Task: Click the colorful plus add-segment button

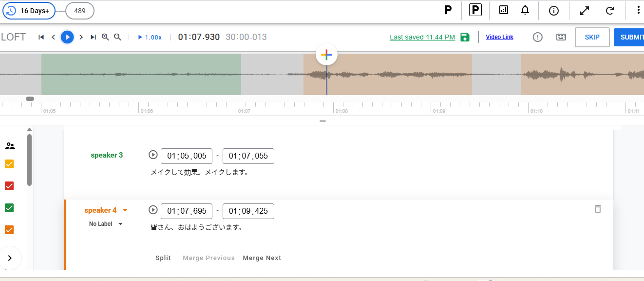Action: [326, 55]
